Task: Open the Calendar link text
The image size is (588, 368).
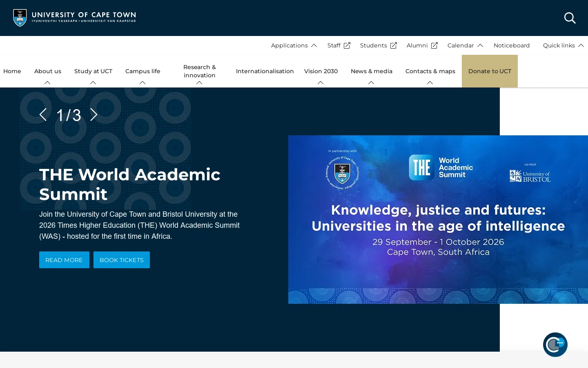Action: (x=461, y=45)
